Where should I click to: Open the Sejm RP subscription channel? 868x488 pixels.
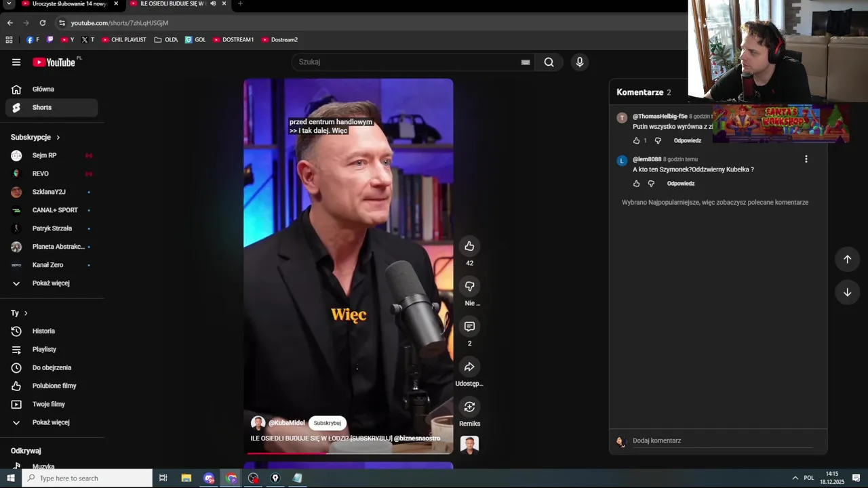click(52, 156)
